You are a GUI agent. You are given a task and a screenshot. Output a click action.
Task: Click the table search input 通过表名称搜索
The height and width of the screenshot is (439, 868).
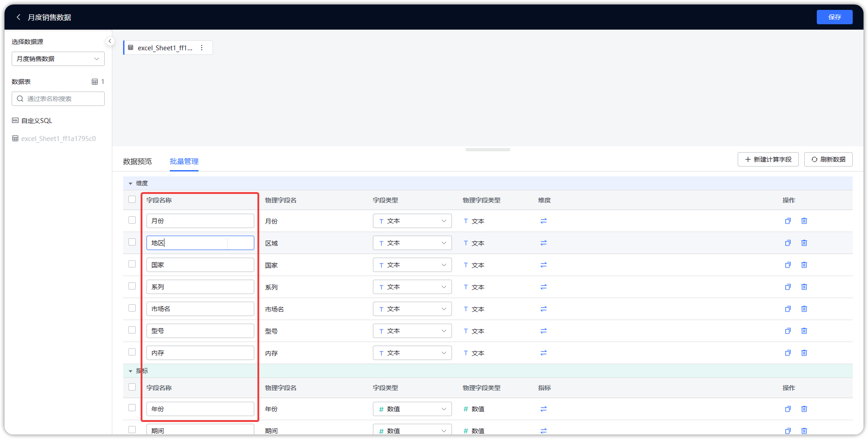coord(58,99)
